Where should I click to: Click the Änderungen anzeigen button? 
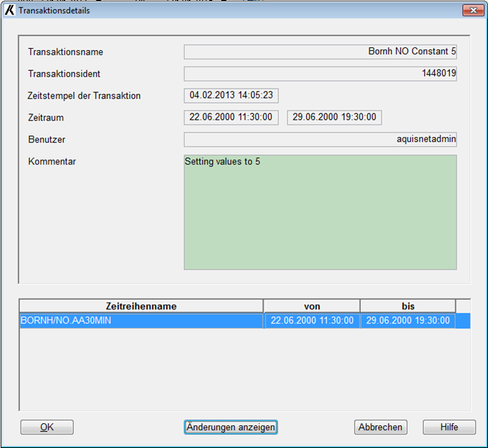coord(231,427)
